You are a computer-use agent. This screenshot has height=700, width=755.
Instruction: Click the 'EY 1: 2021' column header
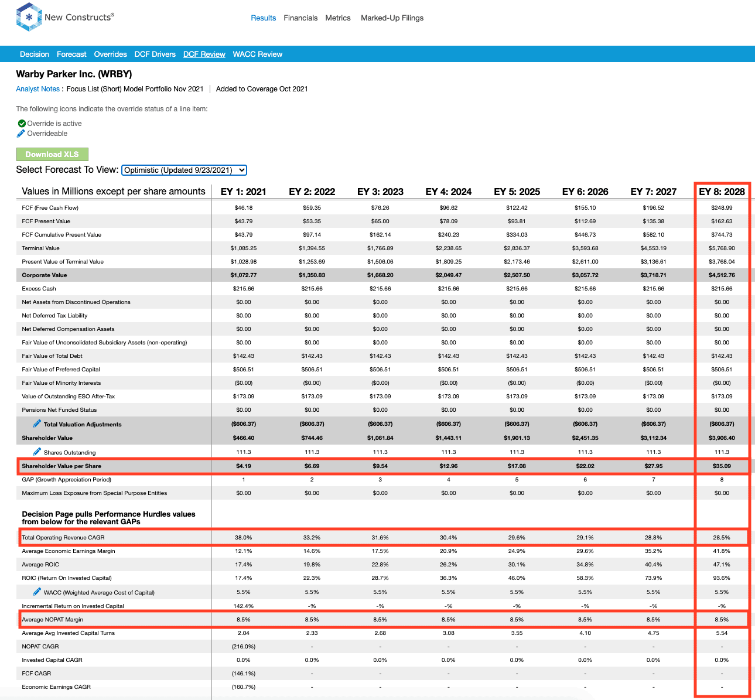click(x=244, y=192)
